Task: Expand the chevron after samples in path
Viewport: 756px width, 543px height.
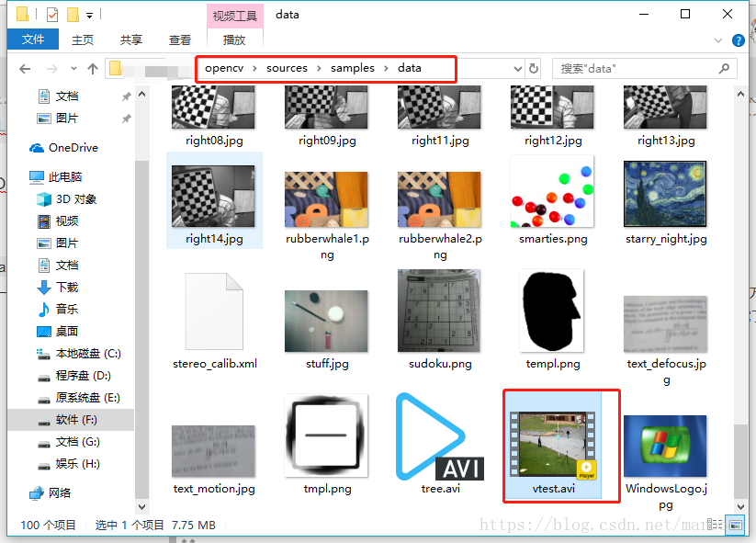Action: (x=386, y=69)
